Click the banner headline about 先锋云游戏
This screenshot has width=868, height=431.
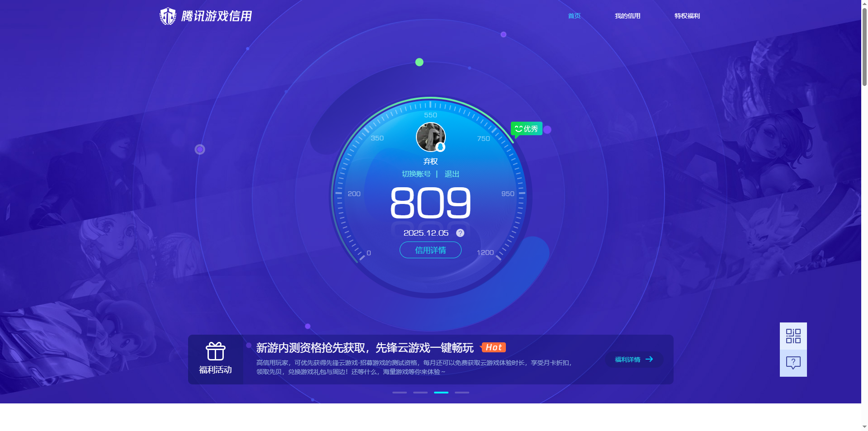(364, 348)
